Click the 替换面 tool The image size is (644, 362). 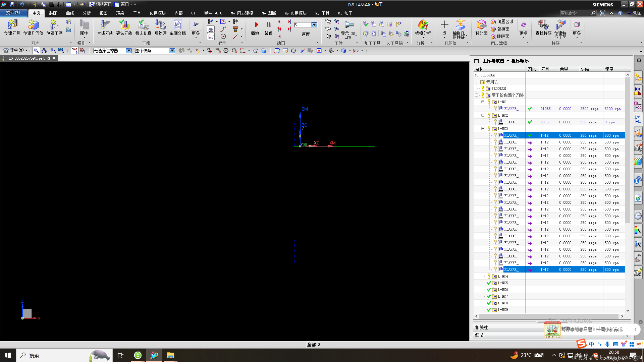pos(500,29)
